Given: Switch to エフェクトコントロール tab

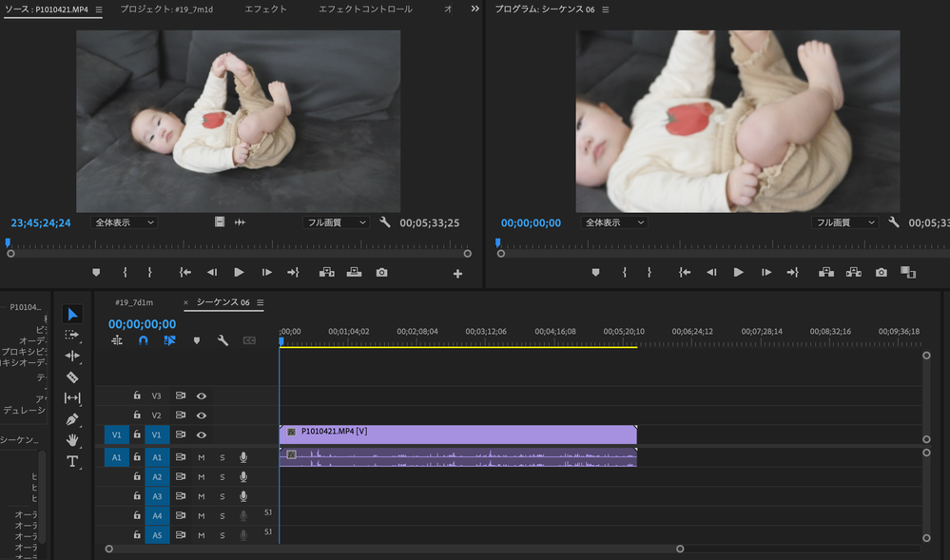Looking at the screenshot, I should 365,10.
